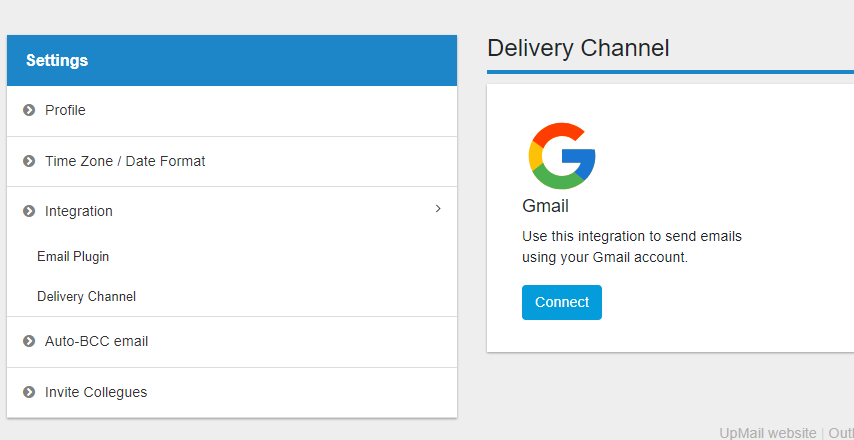The image size is (854, 440).
Task: Open Auto-BCC email settings
Action: tap(232, 341)
